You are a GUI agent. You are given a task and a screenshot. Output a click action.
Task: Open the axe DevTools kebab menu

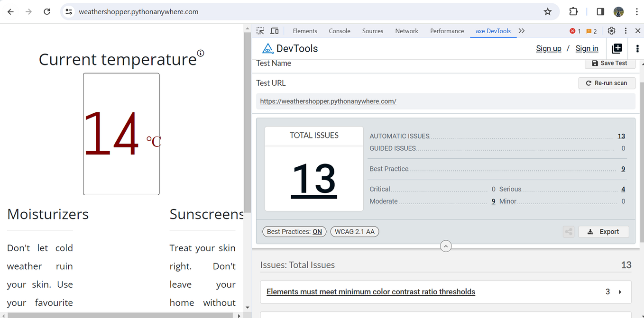click(637, 48)
